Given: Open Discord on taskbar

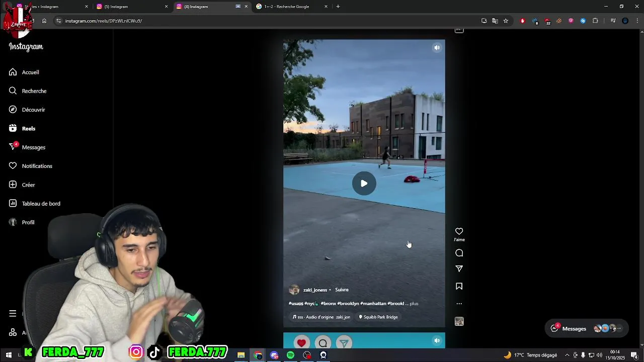Looking at the screenshot, I should (x=274, y=355).
